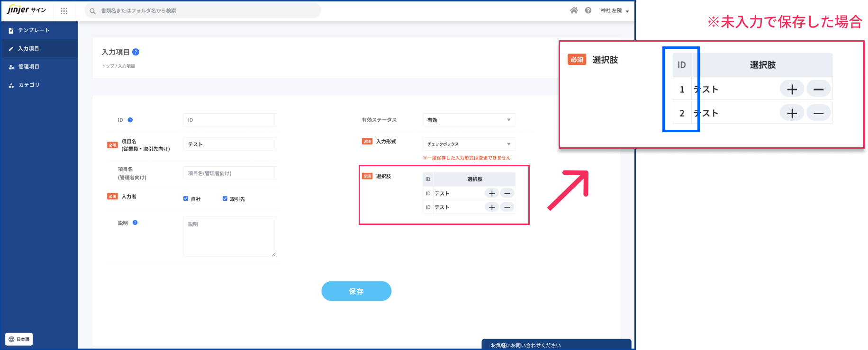
Task: Expand the 神社 左院 user menu
Action: [615, 10]
